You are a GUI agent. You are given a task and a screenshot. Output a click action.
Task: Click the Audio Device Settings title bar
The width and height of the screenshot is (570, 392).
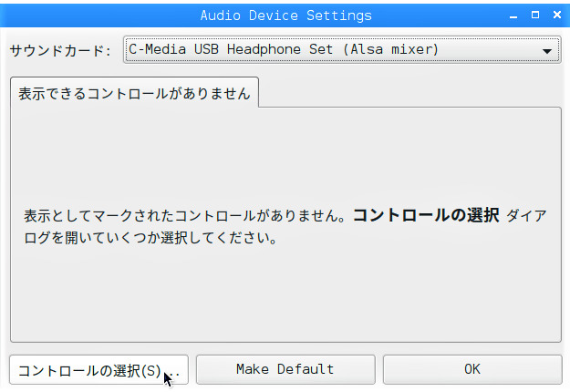[x=254, y=15]
